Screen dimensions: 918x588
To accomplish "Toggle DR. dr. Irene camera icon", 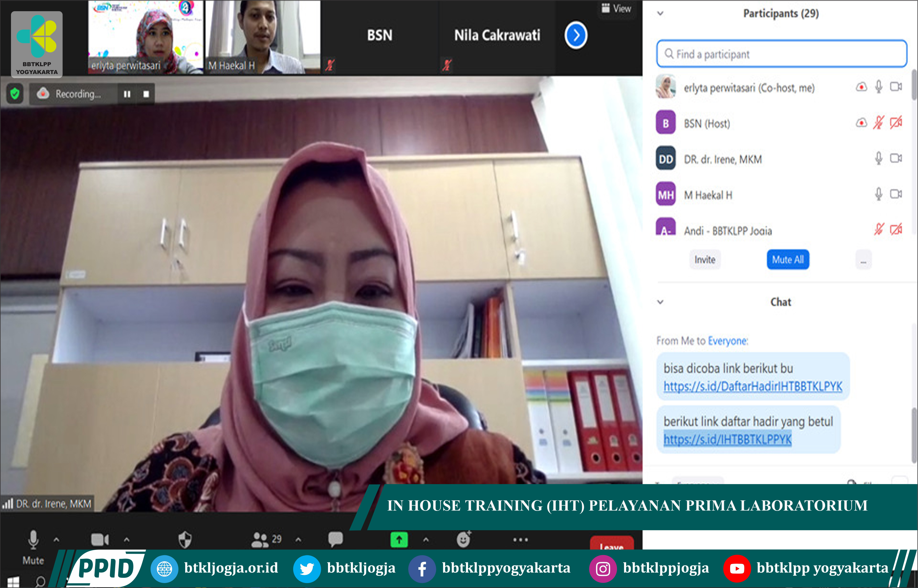I will point(896,159).
